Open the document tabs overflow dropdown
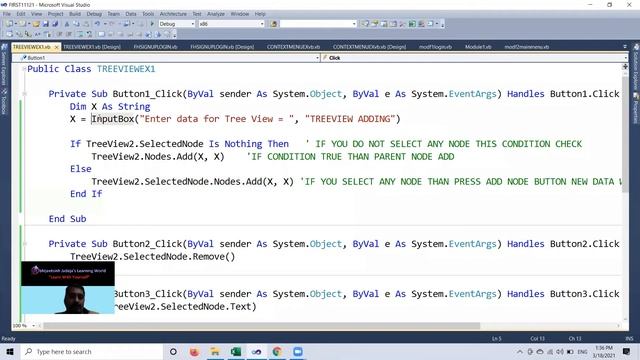640x360 pixels. [624, 47]
